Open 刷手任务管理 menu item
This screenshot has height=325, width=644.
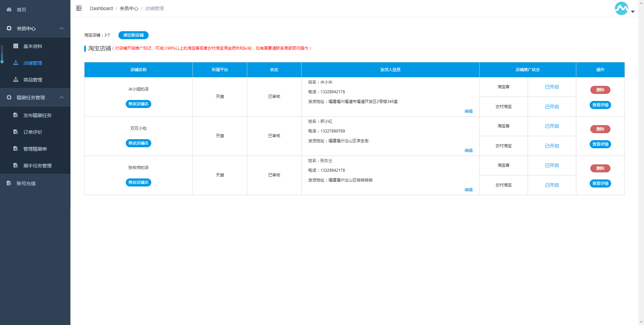(x=37, y=166)
